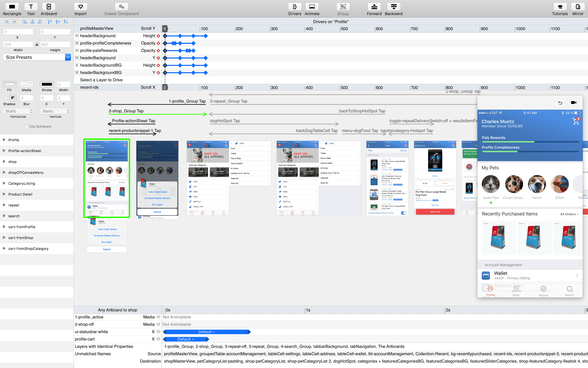The width and height of the screenshot is (588, 368).
Task: Switch to the Repeat tab in preview
Action: pos(543,291)
